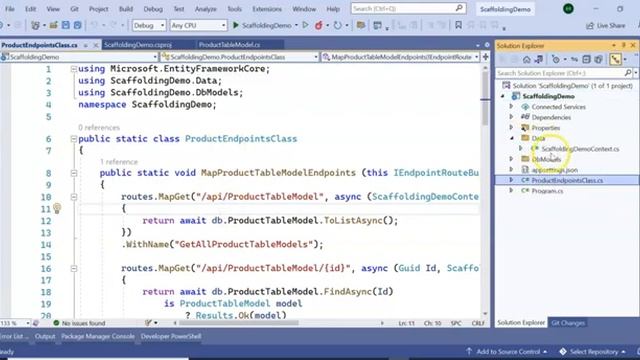Open the Extensions menu
Screen dimensions: 640x360
(267, 9)
